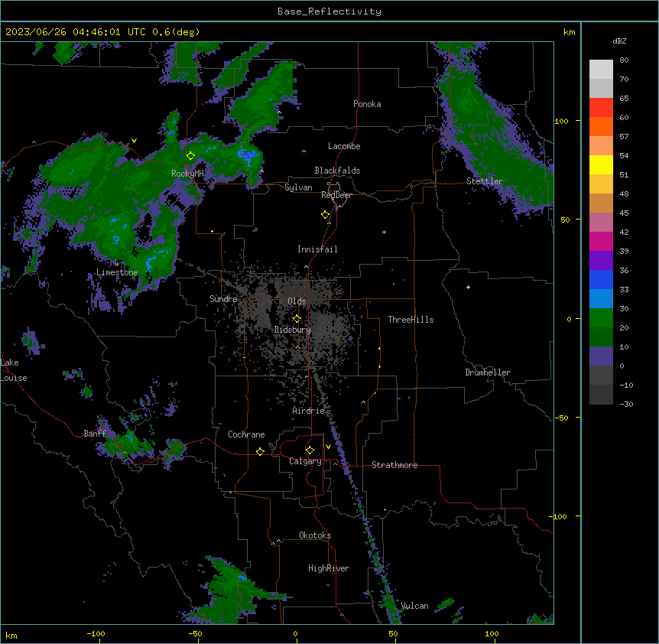The height and width of the screenshot is (644, 659).
Task: Click the 100 tick label on right vertical axis
Action: pos(561,121)
